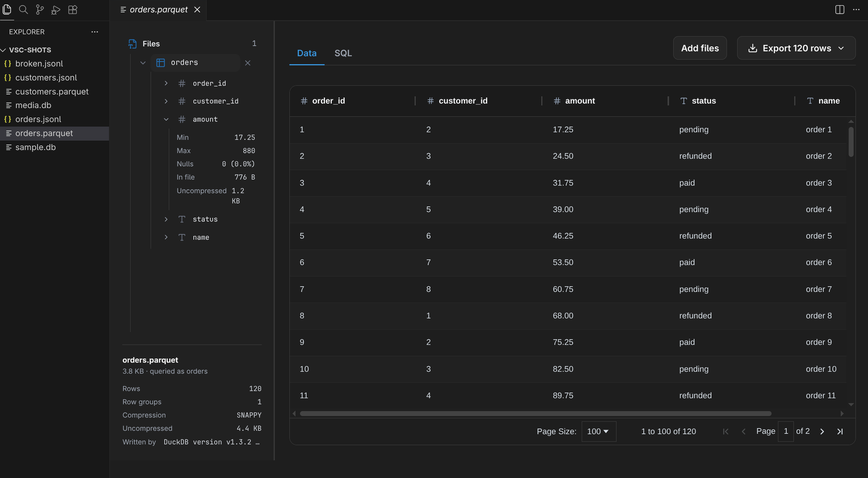Click the page number input field
The image size is (868, 478).
click(786, 431)
